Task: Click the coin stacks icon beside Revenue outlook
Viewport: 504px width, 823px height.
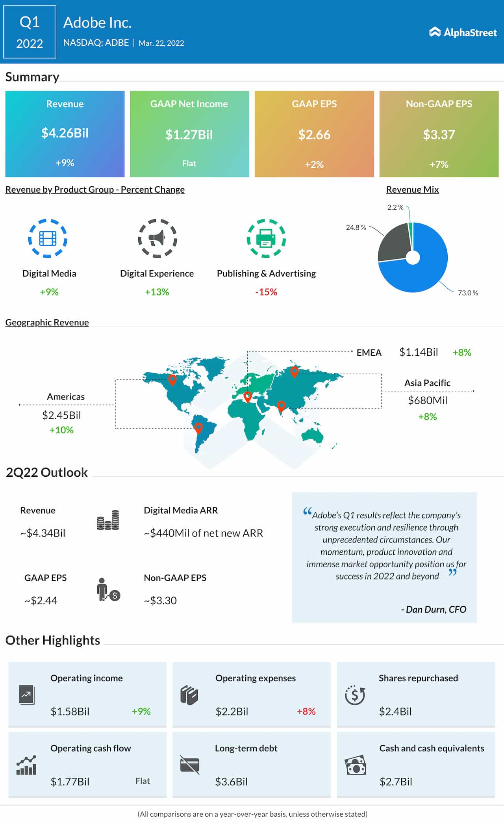Action: 108,520
